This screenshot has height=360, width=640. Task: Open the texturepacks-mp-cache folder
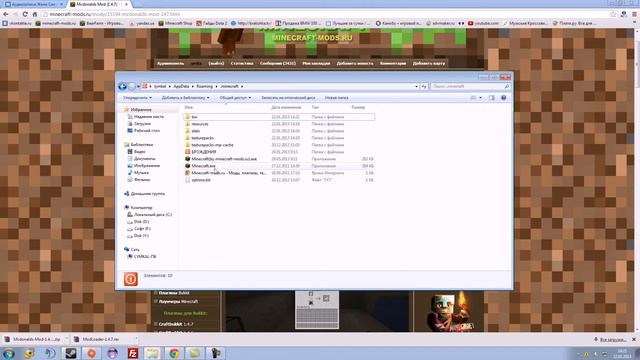pos(212,145)
